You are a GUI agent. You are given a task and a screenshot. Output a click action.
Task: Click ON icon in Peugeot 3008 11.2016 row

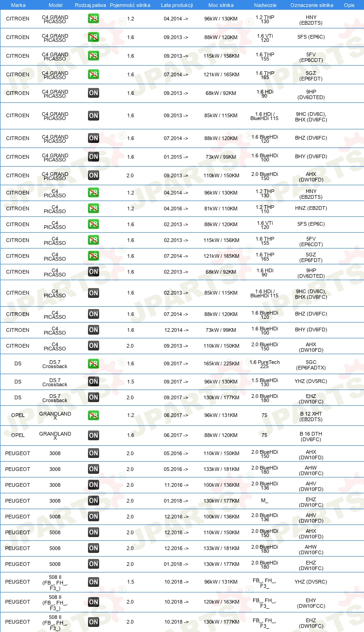point(94,485)
